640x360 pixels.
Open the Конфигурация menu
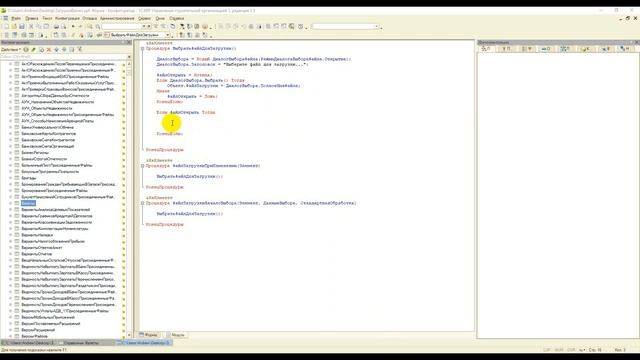[x=67, y=18]
